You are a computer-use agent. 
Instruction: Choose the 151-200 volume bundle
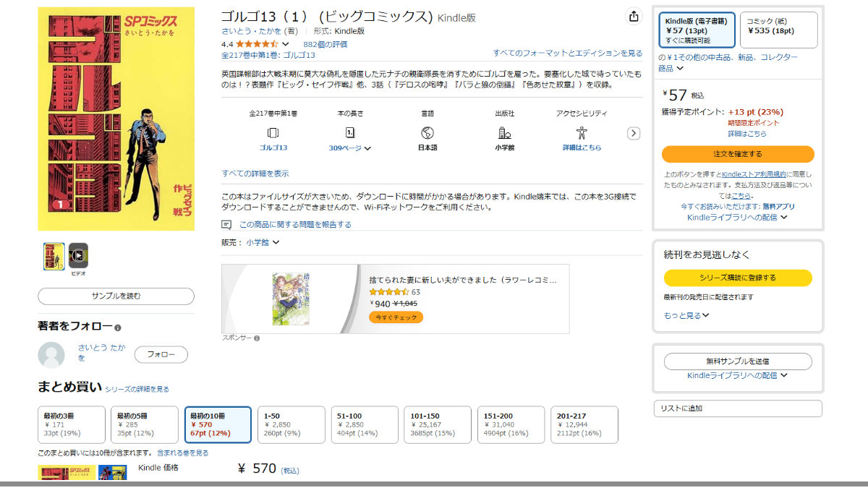(511, 424)
